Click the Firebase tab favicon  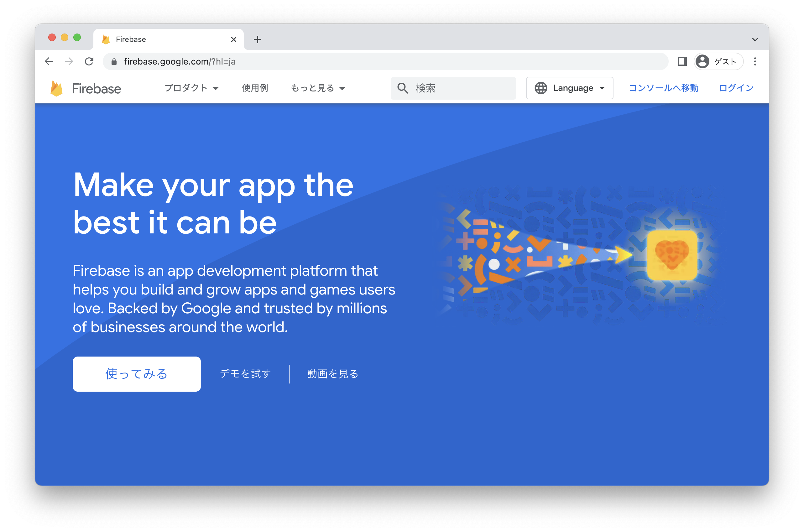(x=106, y=39)
